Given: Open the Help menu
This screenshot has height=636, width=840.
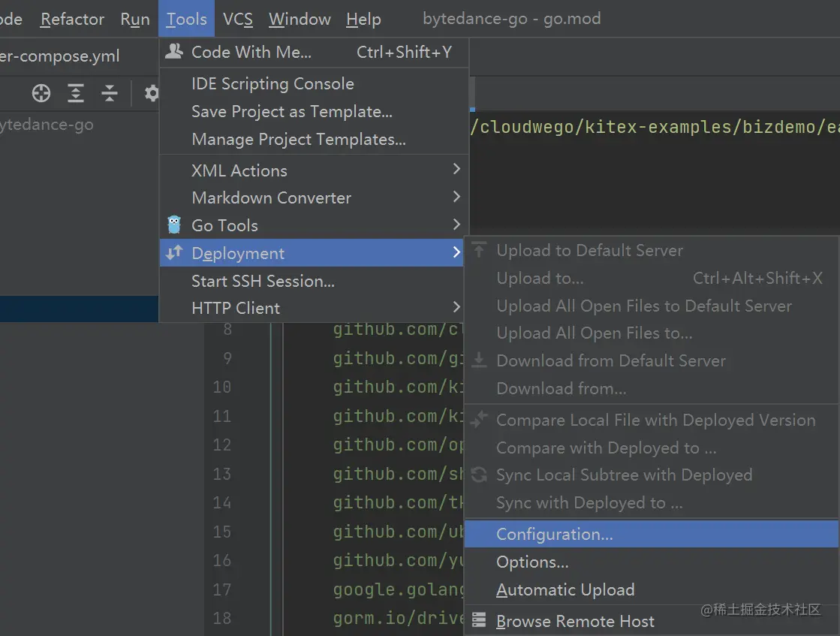Looking at the screenshot, I should (x=363, y=20).
